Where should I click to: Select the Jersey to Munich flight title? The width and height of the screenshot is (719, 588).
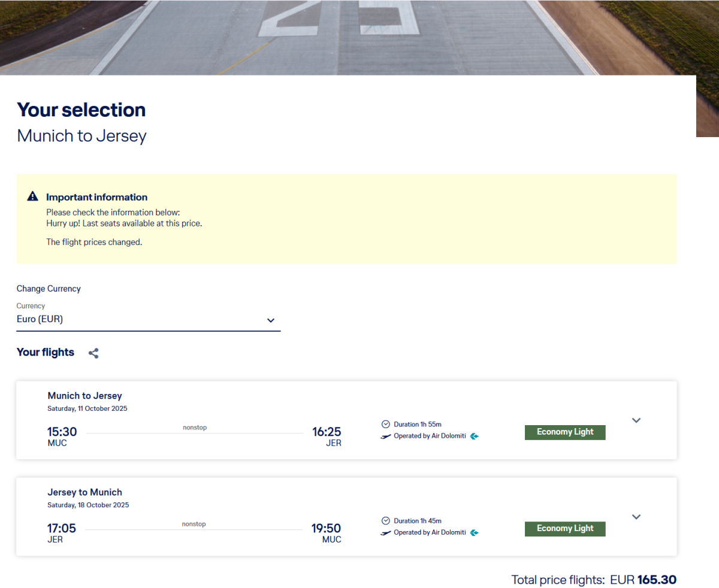pyautogui.click(x=84, y=492)
